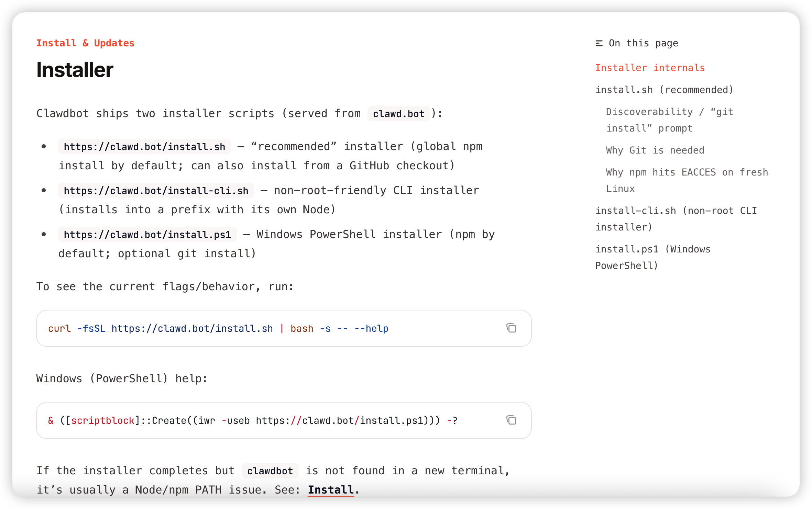Click the https://clawd.bot/install-cli.sh inline code
Screen dimensions: 812x509
[156, 191]
